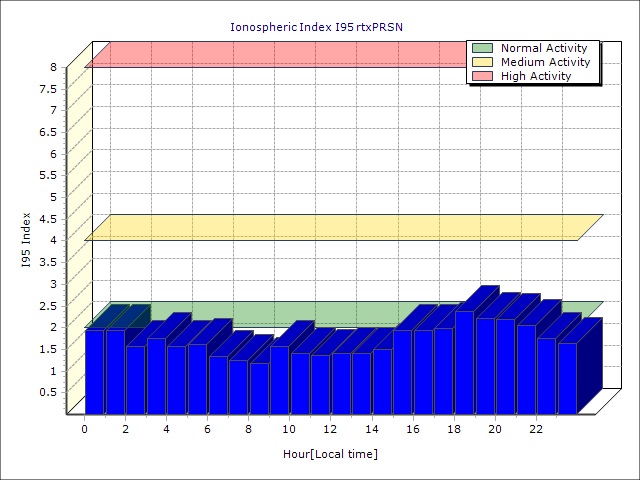This screenshot has height=480, width=640.
Task: Click the y-axis tick label "4.5"
Action: [51, 218]
